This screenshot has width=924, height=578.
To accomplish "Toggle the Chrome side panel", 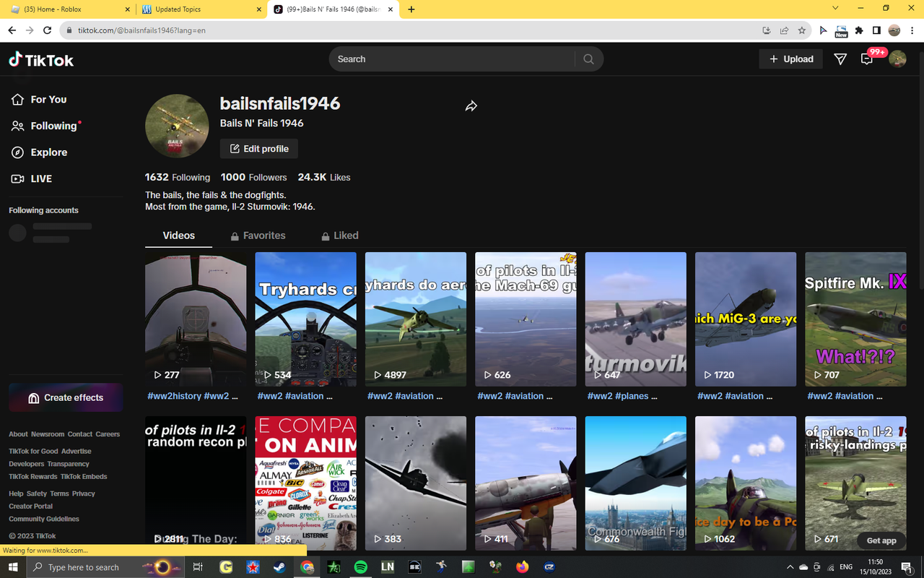I will coord(876,30).
